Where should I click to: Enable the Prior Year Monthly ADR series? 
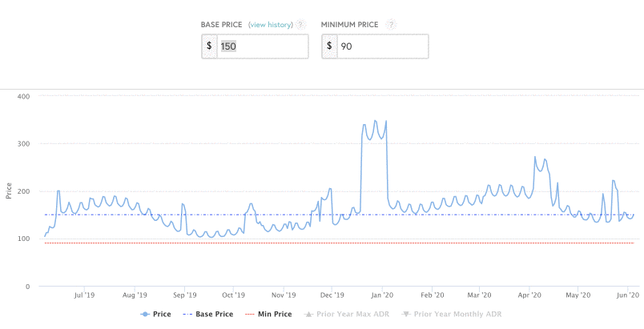[452, 315]
